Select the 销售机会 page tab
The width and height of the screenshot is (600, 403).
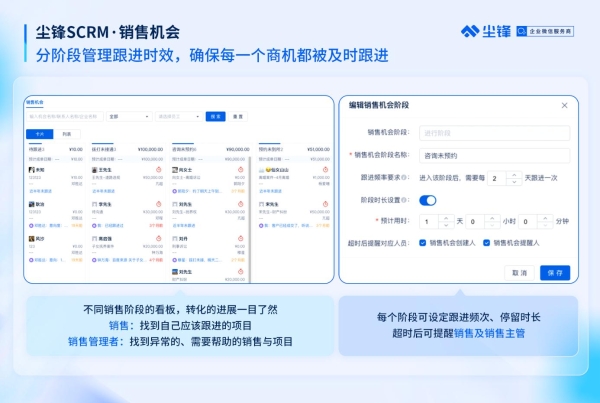pos(35,102)
